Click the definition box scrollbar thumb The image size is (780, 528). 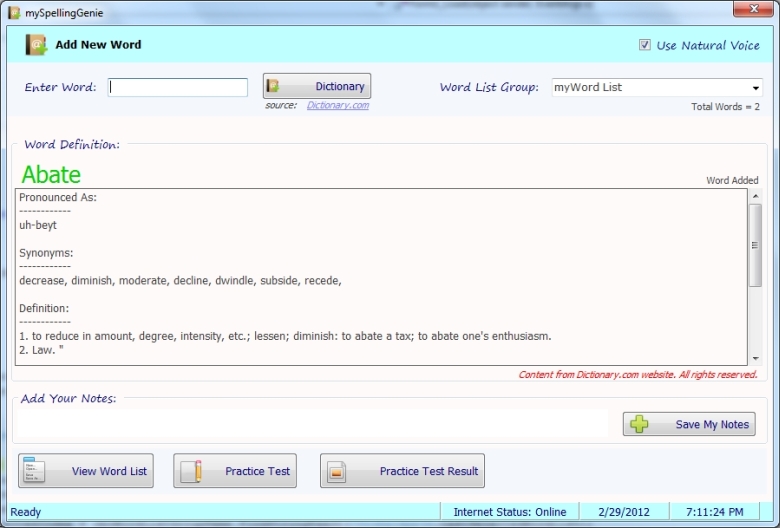[x=756, y=245]
